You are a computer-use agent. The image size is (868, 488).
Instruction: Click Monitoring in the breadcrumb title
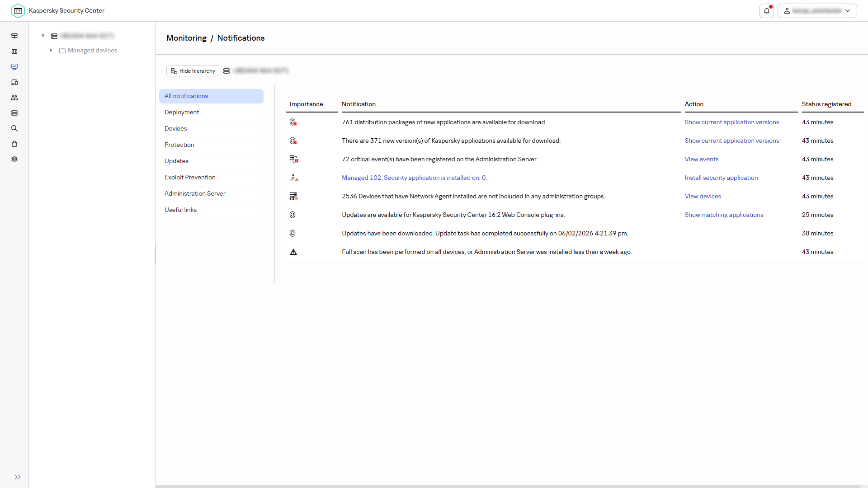coord(186,38)
